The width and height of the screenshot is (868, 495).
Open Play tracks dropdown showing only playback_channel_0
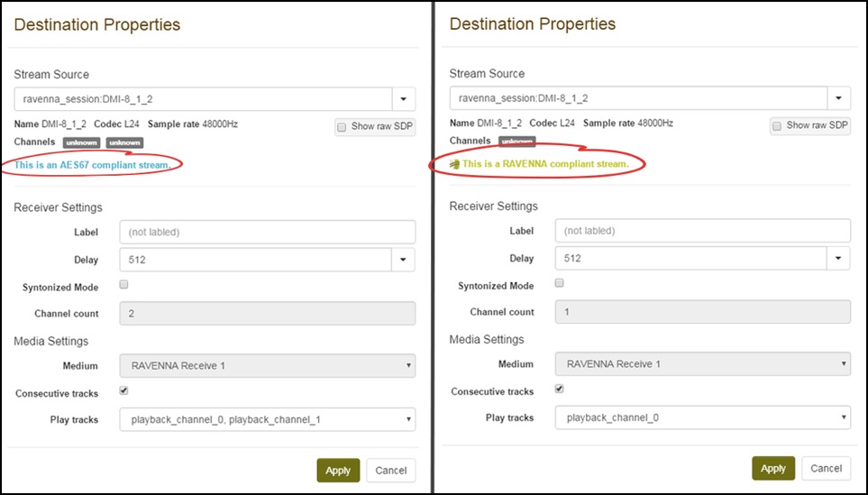[703, 418]
